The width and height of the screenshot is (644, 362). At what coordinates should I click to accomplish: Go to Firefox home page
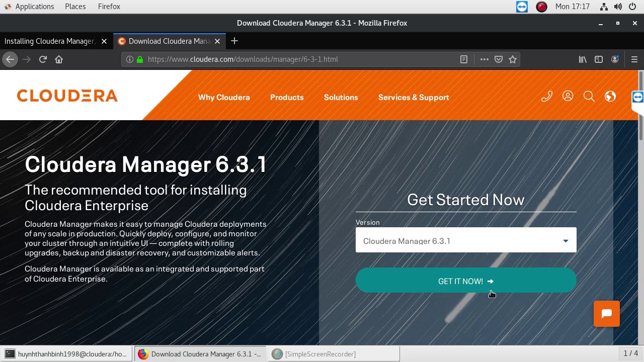pos(59,59)
